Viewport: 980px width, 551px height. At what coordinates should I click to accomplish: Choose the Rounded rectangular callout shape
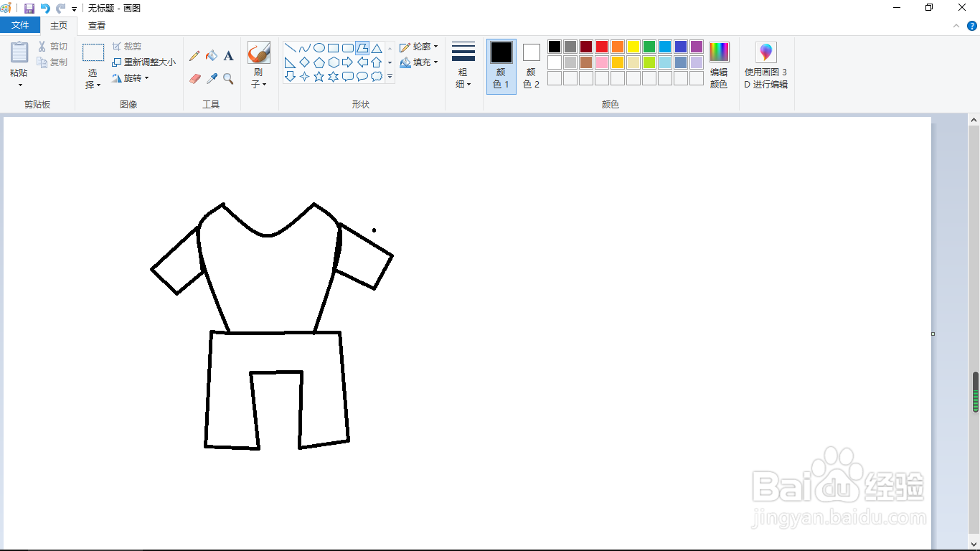coord(348,76)
